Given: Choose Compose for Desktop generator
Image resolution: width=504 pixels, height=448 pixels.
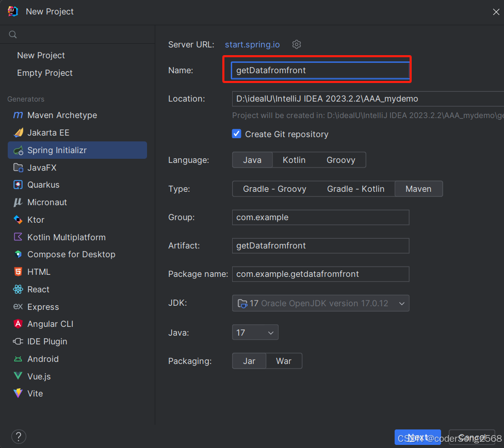Looking at the screenshot, I should 71,254.
